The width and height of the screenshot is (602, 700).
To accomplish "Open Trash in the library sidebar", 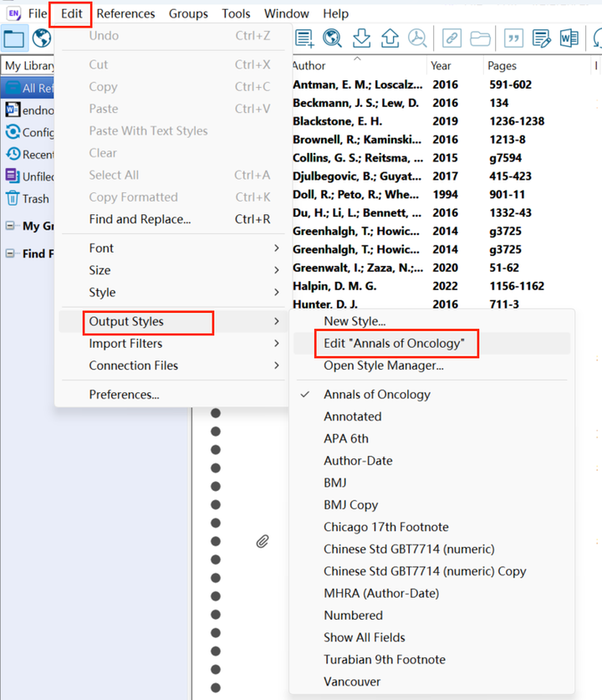I will tap(35, 198).
